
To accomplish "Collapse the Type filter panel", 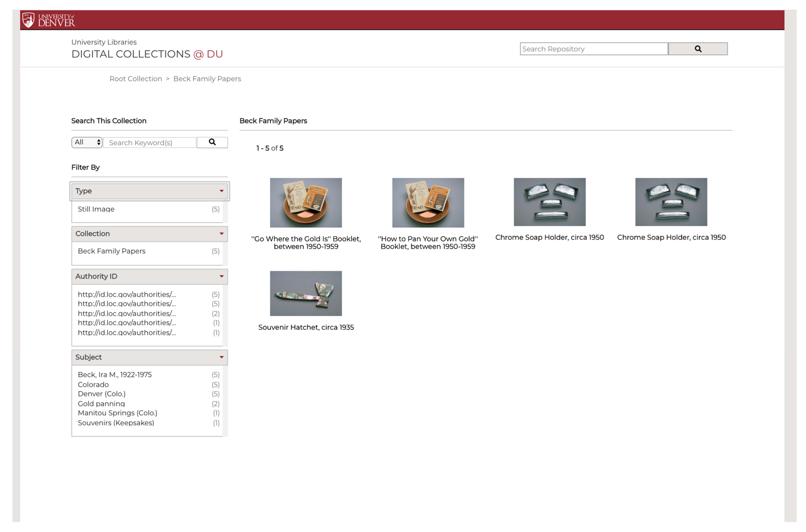I will [x=221, y=191].
